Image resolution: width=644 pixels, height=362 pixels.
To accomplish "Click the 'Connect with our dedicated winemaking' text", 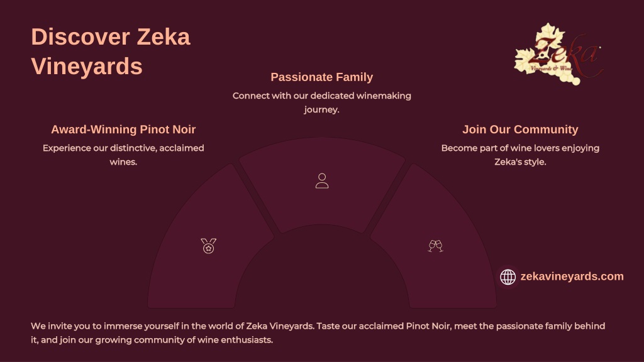I will pyautogui.click(x=321, y=96).
